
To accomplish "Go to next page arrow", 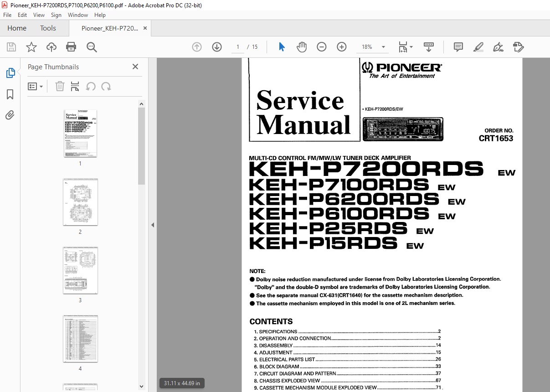I will point(217,47).
